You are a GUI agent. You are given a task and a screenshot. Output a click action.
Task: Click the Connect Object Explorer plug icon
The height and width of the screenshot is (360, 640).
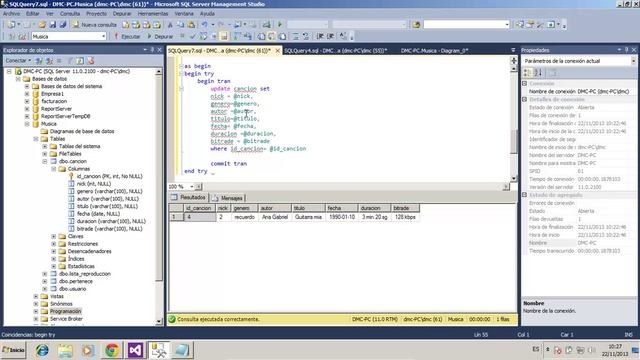point(39,60)
